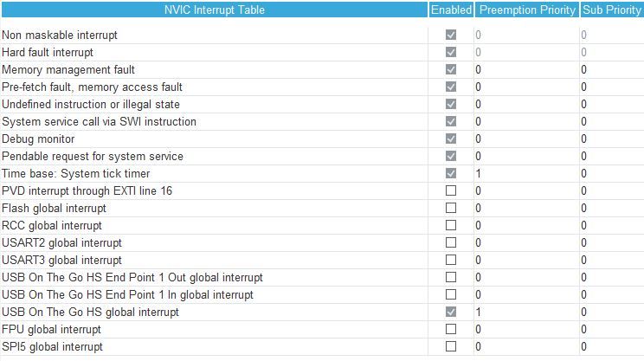The image size is (644, 361).
Task: Disable USB On The Go HS global interrupt
Action: pyautogui.click(x=451, y=312)
